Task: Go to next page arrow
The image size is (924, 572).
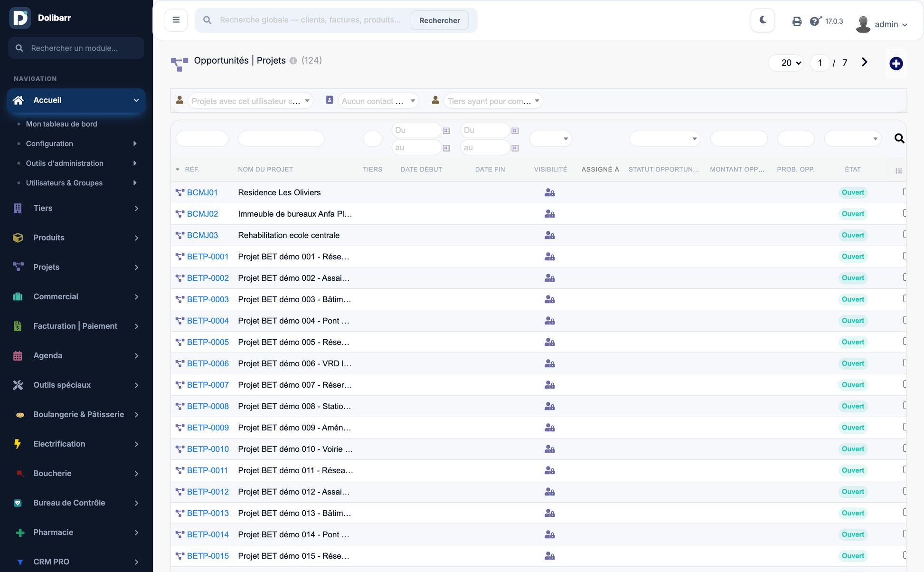Action: pos(864,62)
